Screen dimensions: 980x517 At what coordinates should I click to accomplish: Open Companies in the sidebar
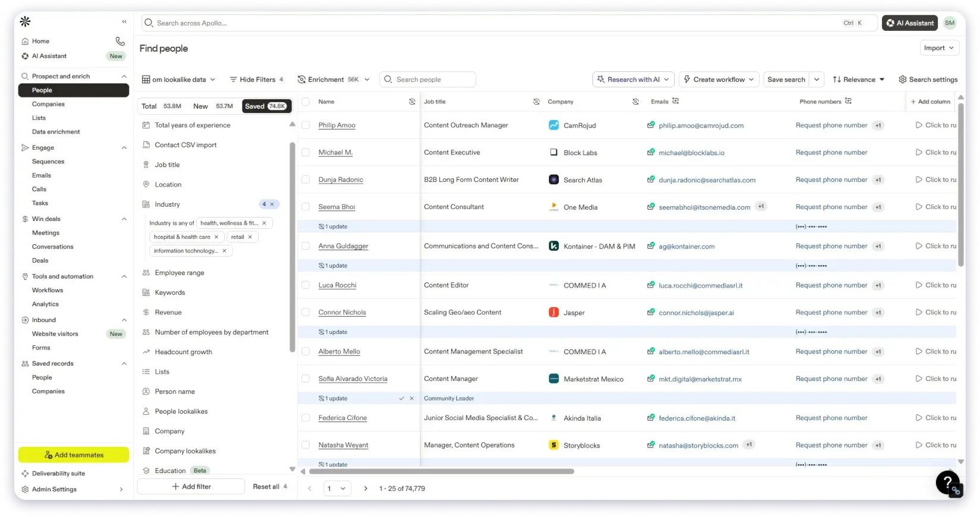pyautogui.click(x=48, y=104)
